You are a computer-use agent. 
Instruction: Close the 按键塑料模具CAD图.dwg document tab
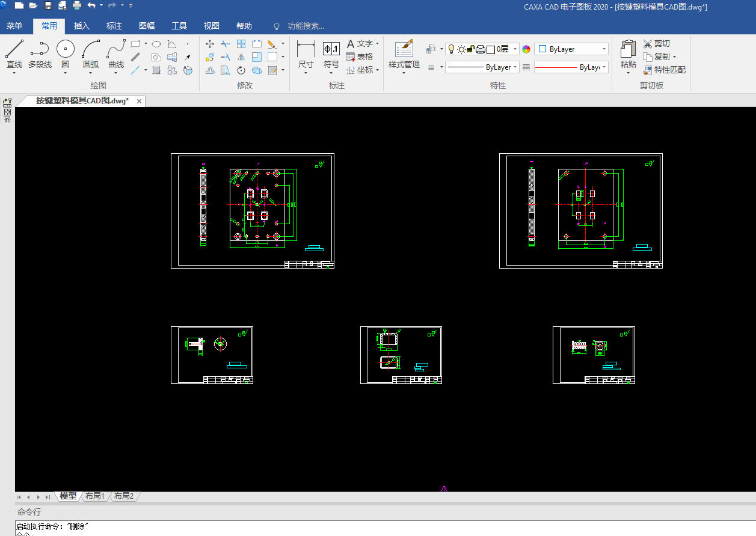(x=139, y=101)
